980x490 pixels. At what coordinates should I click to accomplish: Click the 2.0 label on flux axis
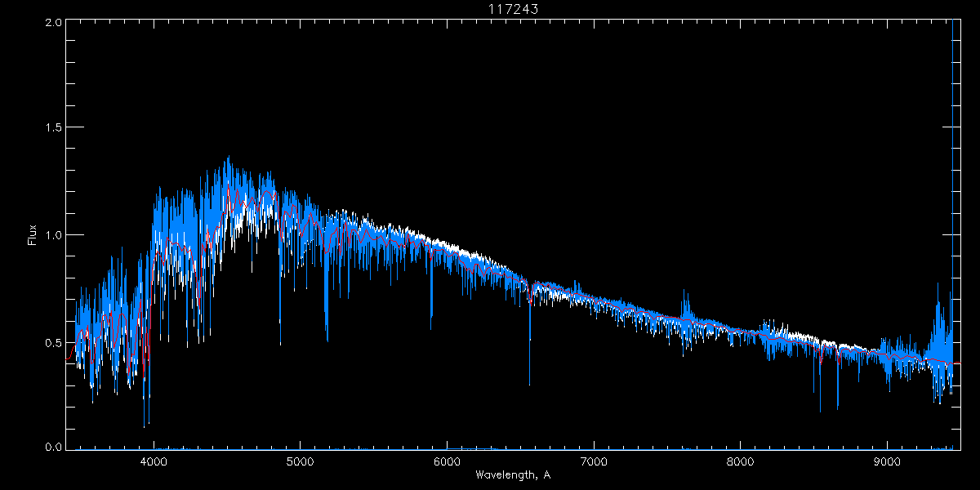tap(54, 22)
